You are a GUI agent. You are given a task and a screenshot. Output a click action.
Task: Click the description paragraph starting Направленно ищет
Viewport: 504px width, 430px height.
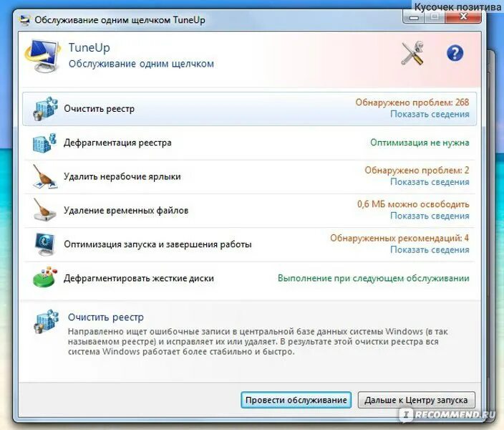258,341
